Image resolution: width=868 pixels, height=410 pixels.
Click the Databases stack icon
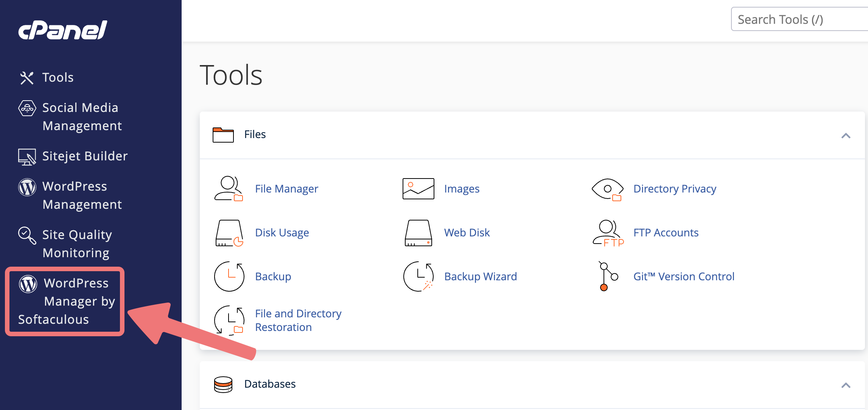pyautogui.click(x=223, y=385)
